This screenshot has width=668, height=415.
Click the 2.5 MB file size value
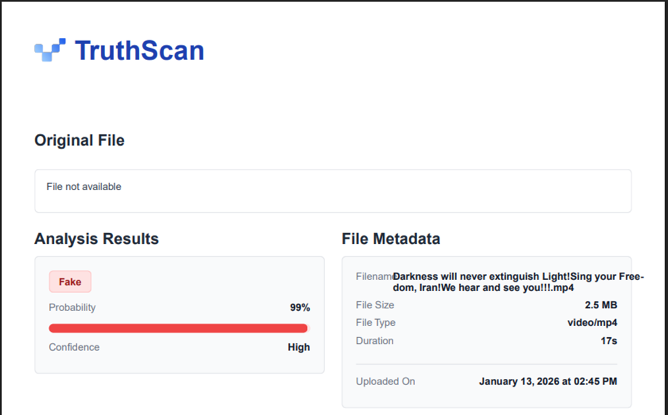pos(601,304)
